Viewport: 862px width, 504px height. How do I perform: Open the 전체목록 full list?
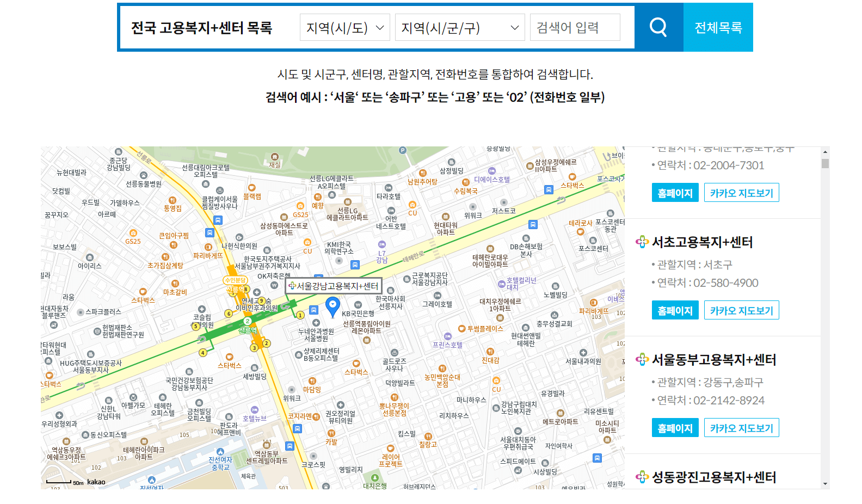[x=718, y=27]
